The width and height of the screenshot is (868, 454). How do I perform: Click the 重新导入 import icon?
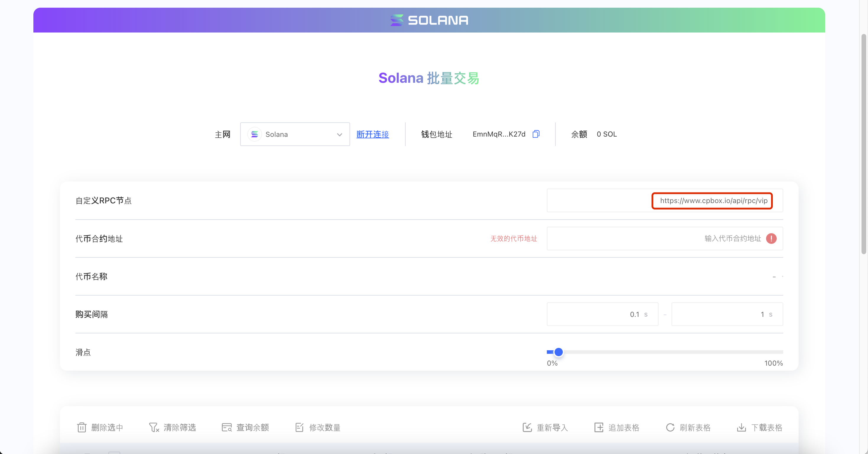pyautogui.click(x=527, y=427)
